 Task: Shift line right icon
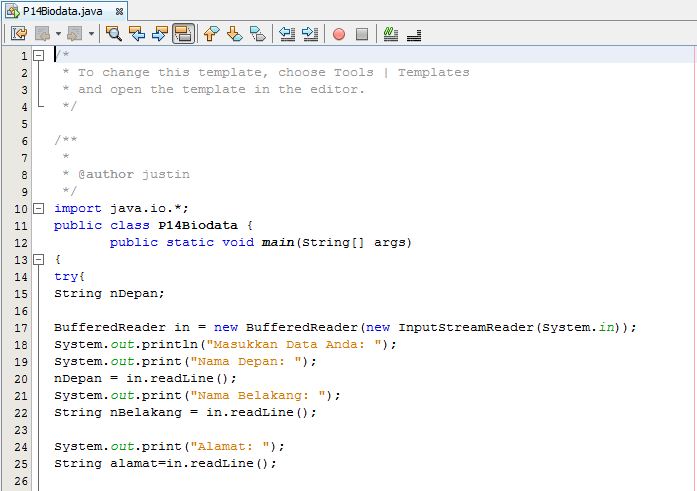[x=310, y=34]
